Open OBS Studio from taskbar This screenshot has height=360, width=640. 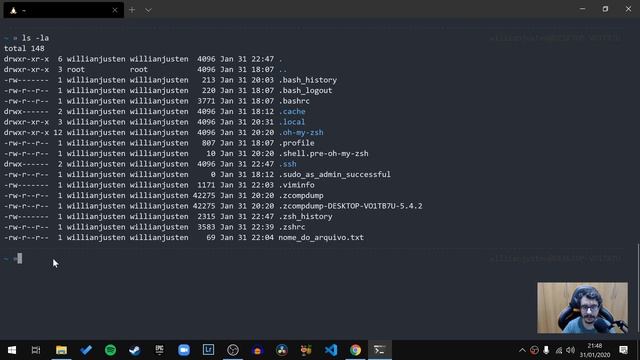(233, 350)
